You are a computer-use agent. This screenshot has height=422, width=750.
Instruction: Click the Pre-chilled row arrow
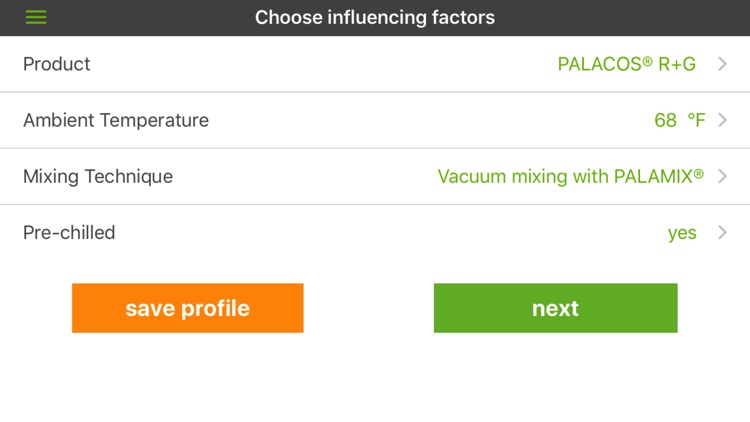tap(723, 233)
